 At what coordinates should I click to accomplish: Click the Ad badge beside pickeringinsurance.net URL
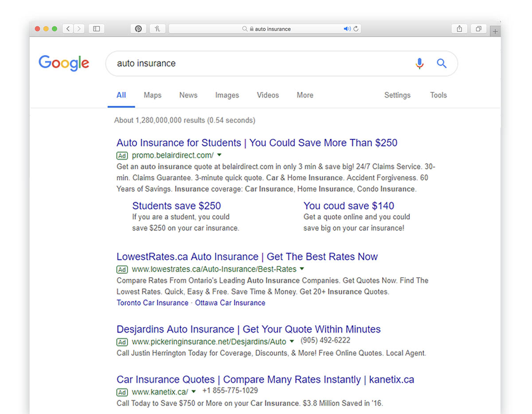pyautogui.click(x=122, y=342)
